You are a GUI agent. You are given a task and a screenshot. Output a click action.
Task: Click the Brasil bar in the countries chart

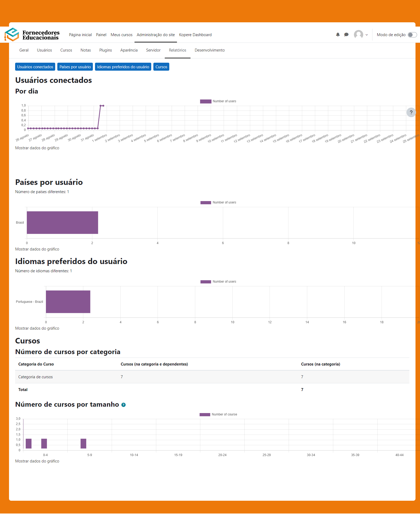pos(62,223)
